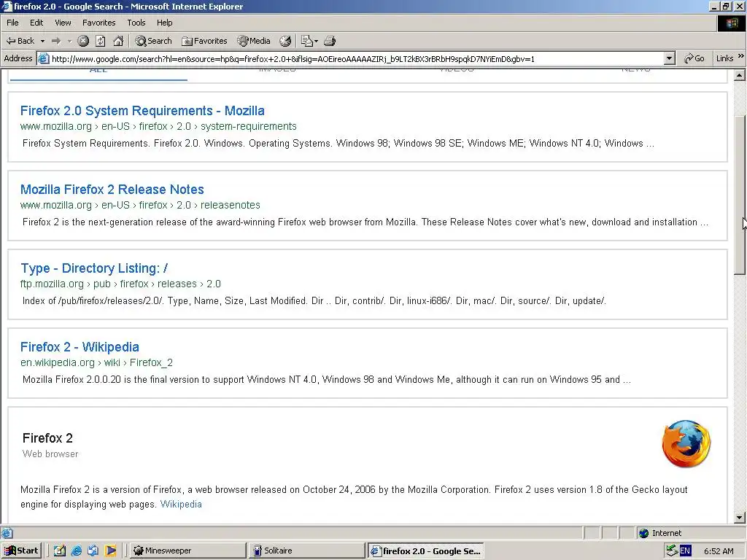Open Firefox 2.0 System Requirements - Mozilla link
Screen dimensions: 747x560
click(142, 111)
